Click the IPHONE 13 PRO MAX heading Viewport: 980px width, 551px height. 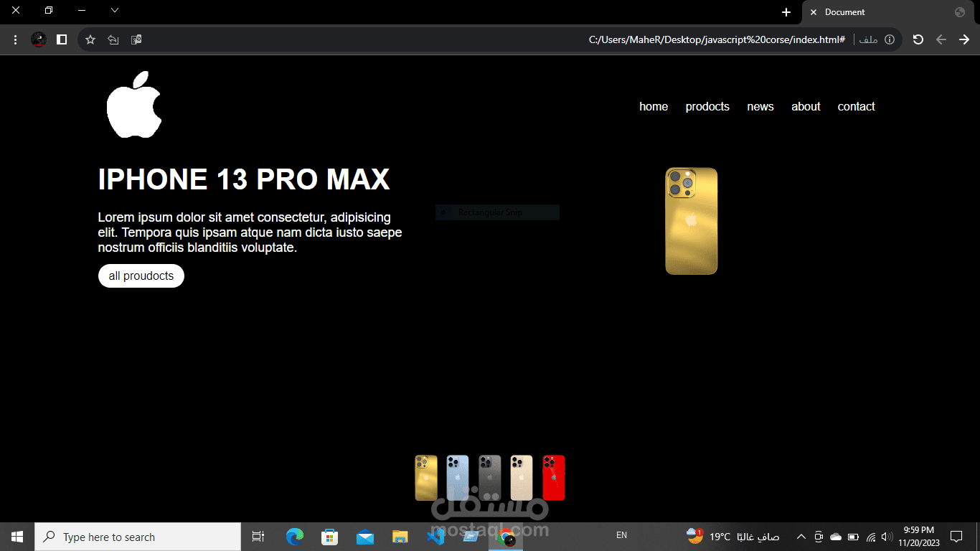244,179
